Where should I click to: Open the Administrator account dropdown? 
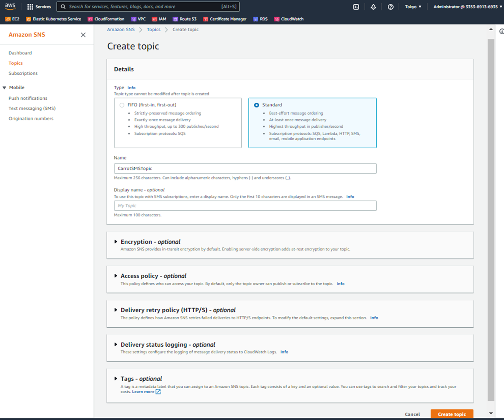click(468, 7)
